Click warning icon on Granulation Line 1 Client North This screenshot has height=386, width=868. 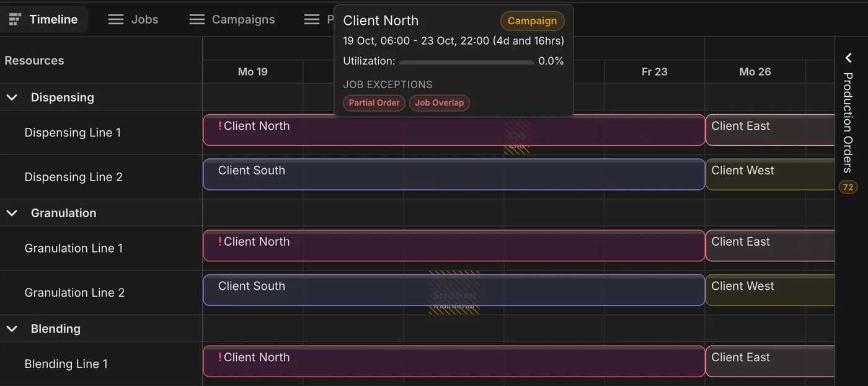pyautogui.click(x=219, y=241)
